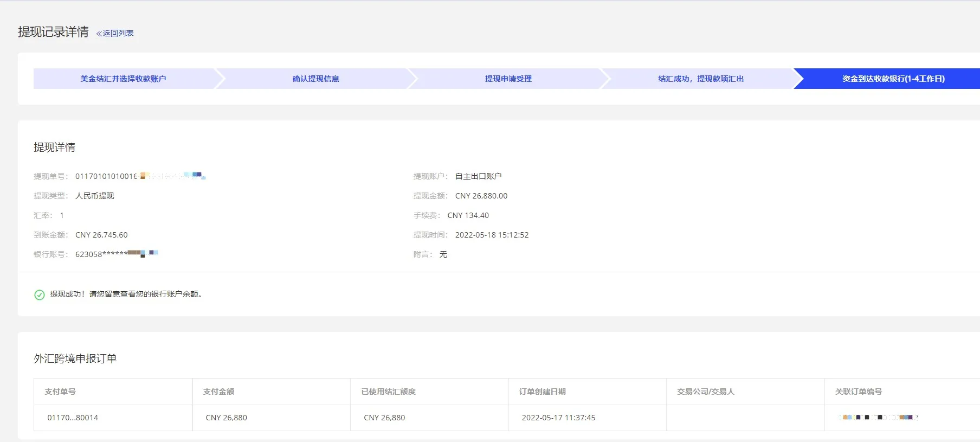
Task: Click the 提现成功 confirmation message text
Action: 126,294
